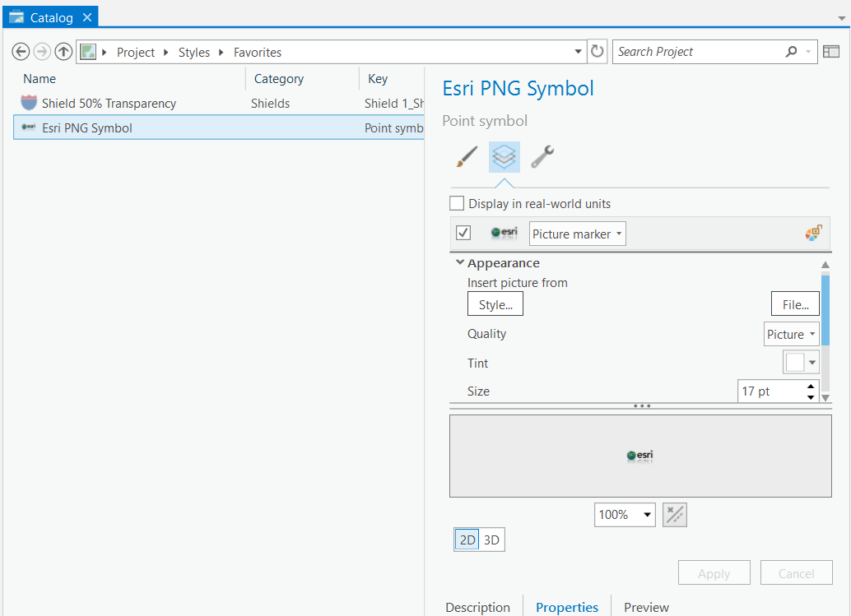Image resolution: width=851 pixels, height=616 pixels.
Task: Enable Display in real-world units
Action: tap(457, 203)
